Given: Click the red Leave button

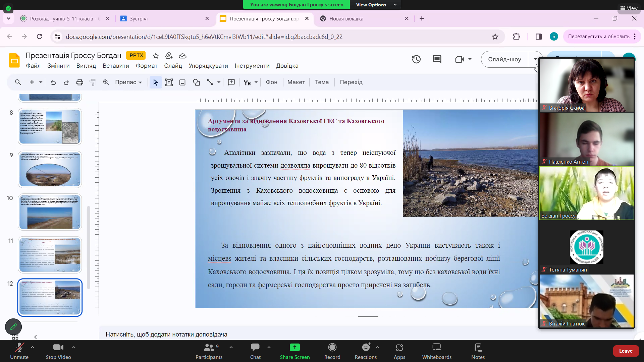Looking at the screenshot, I should [x=626, y=351].
